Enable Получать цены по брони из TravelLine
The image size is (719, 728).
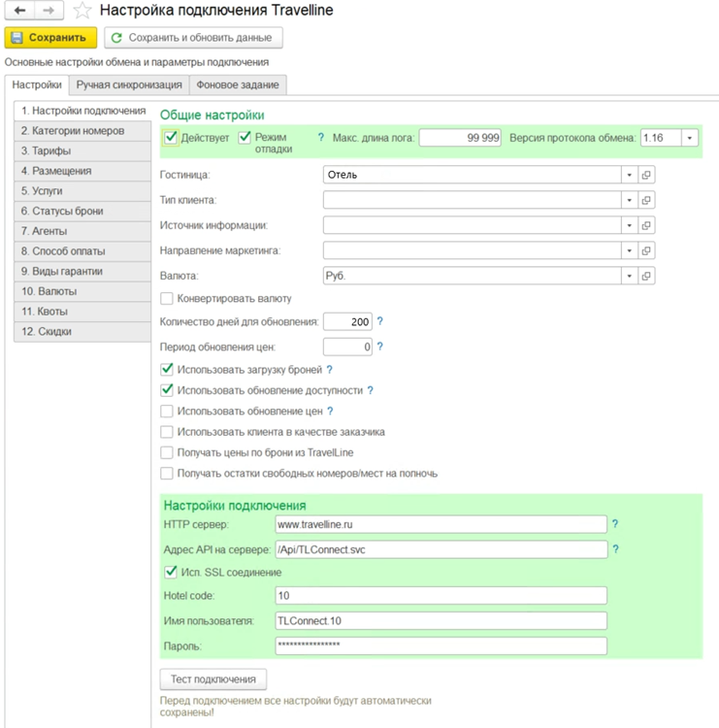pos(167,452)
